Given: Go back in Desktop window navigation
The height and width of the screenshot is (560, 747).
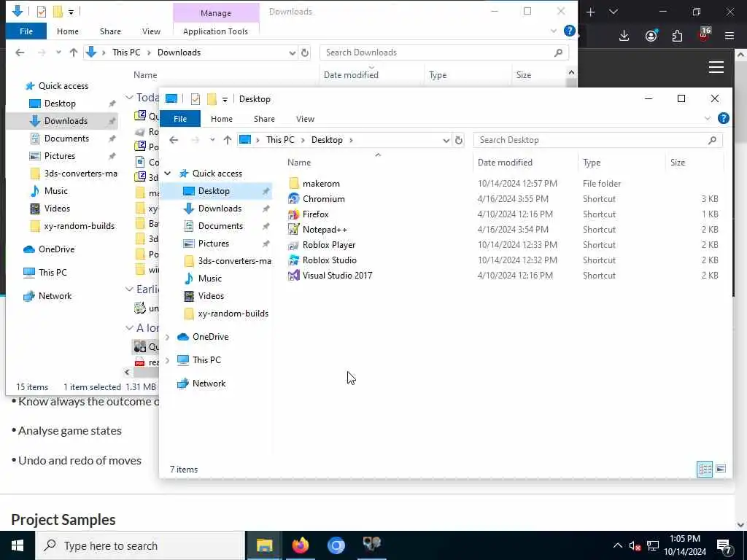Looking at the screenshot, I should [174, 140].
